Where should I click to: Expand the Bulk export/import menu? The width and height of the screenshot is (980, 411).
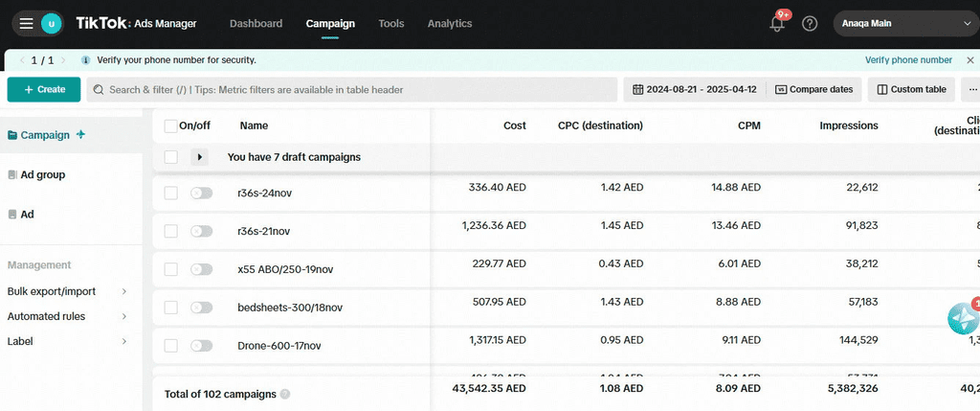pos(67,291)
